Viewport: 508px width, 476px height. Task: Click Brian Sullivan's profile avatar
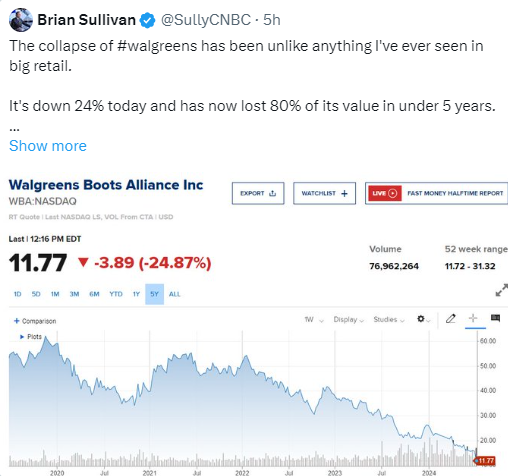coord(21,20)
